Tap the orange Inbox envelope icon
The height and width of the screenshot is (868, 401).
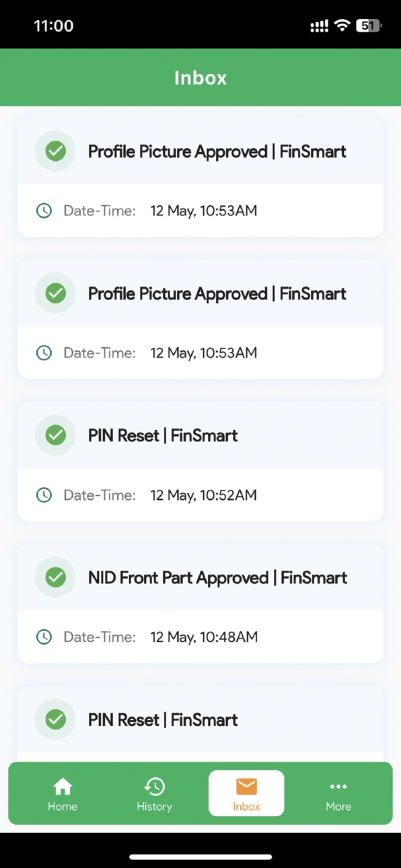click(246, 786)
